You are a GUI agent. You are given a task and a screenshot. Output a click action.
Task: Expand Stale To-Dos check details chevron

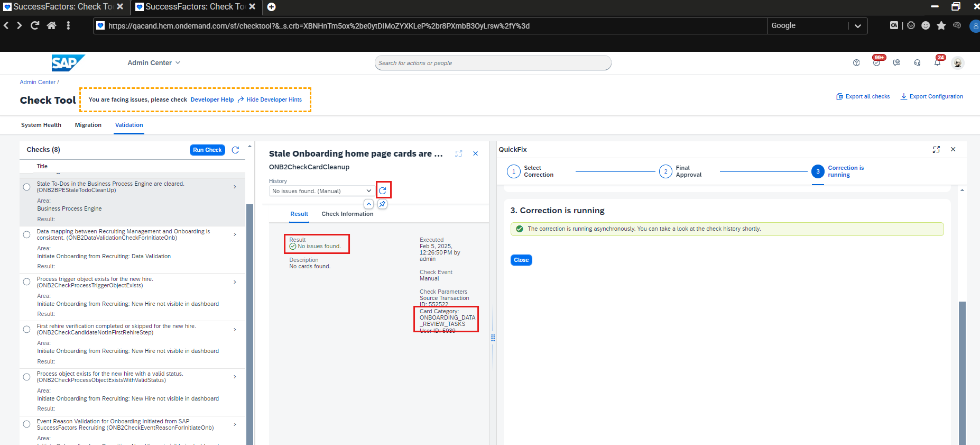(x=235, y=187)
